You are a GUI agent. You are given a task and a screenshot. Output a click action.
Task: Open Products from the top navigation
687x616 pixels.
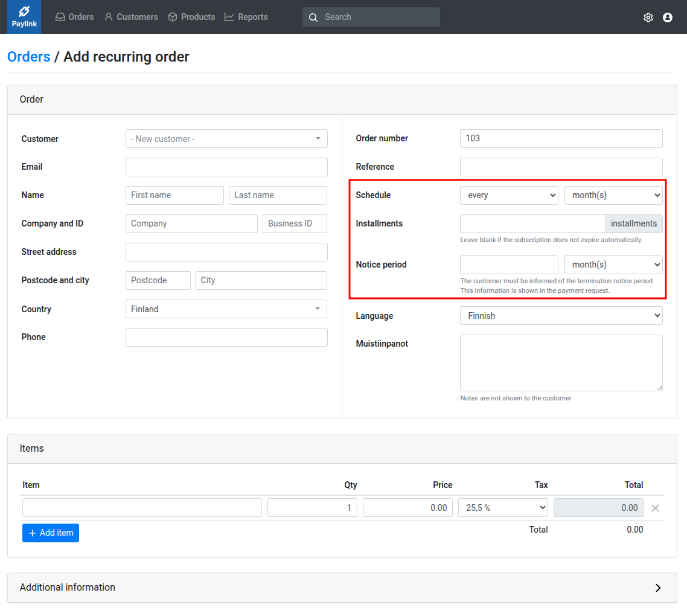(x=191, y=17)
